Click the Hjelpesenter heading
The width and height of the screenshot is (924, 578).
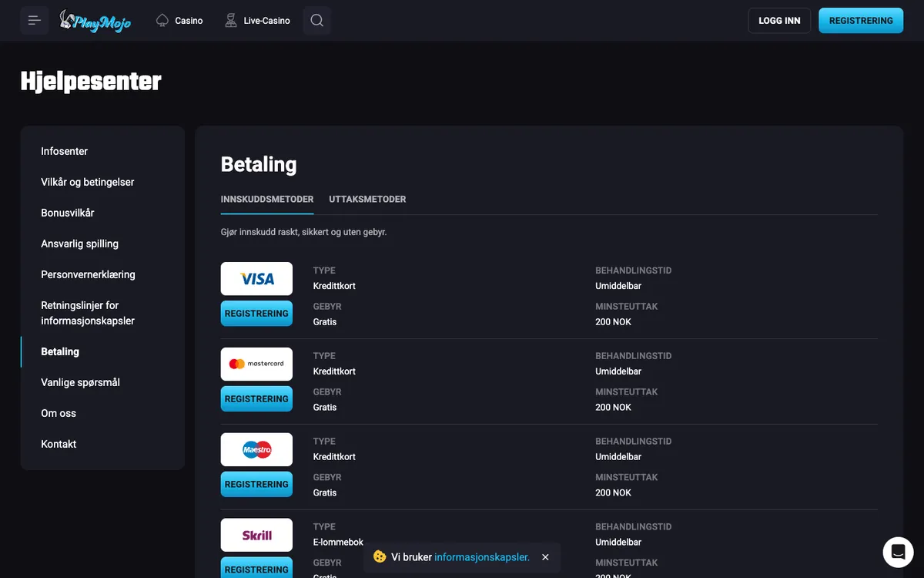coord(91,82)
